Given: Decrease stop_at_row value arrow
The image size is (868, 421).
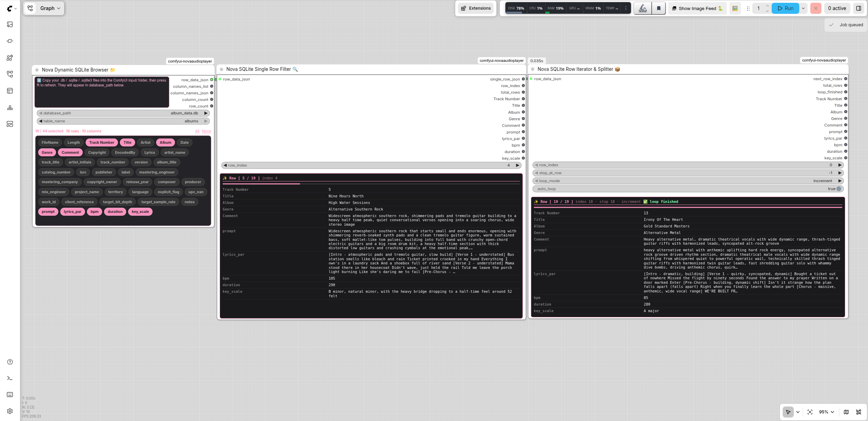Looking at the screenshot, I should tap(536, 173).
